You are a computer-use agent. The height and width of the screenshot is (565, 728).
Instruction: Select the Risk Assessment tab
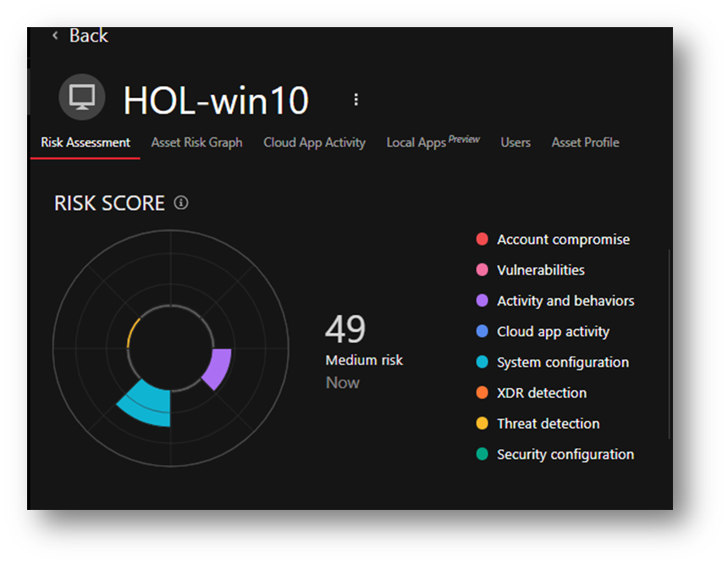tap(85, 142)
